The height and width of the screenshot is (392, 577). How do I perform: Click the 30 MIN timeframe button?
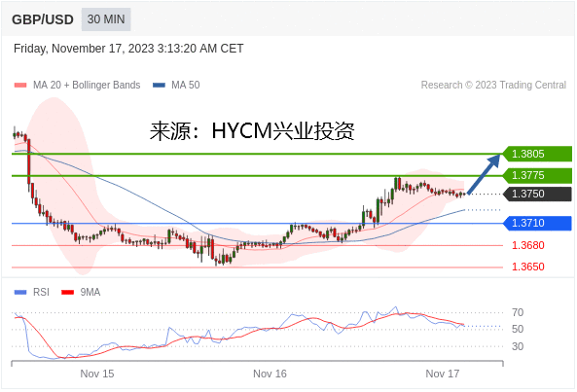click(x=106, y=19)
